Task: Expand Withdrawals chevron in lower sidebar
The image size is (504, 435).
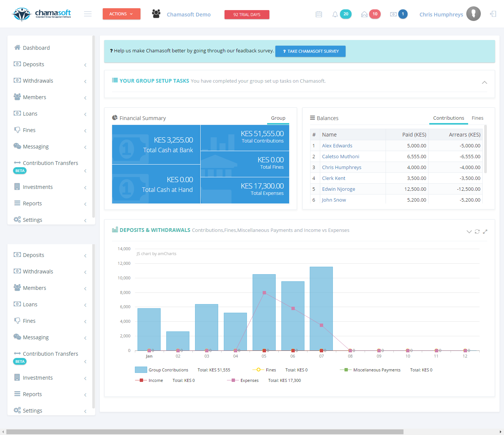Action: coord(85,272)
